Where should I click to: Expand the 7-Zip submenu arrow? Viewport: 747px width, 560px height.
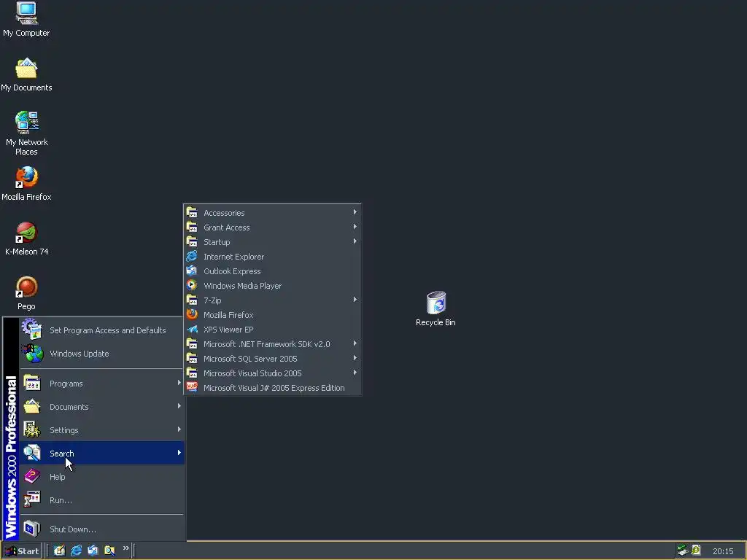(x=355, y=300)
